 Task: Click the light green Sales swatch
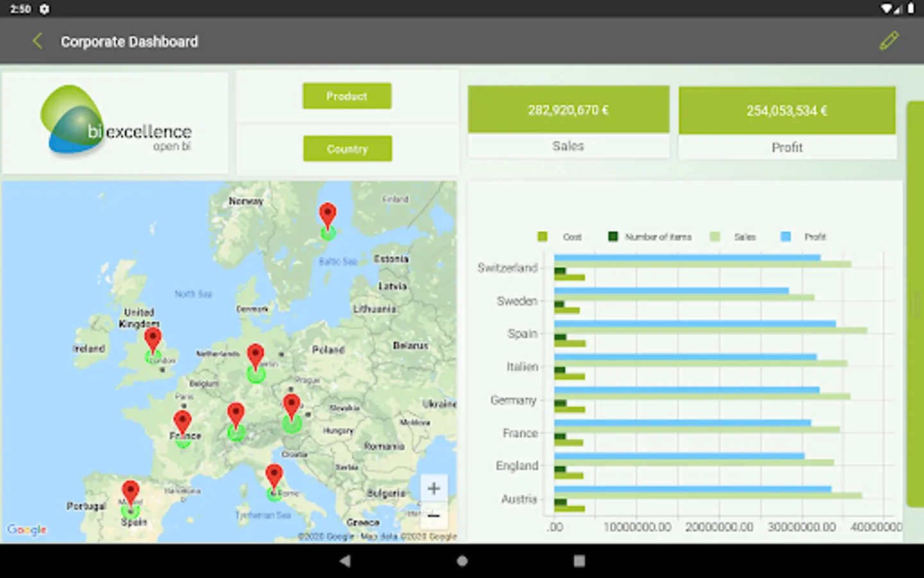click(715, 237)
